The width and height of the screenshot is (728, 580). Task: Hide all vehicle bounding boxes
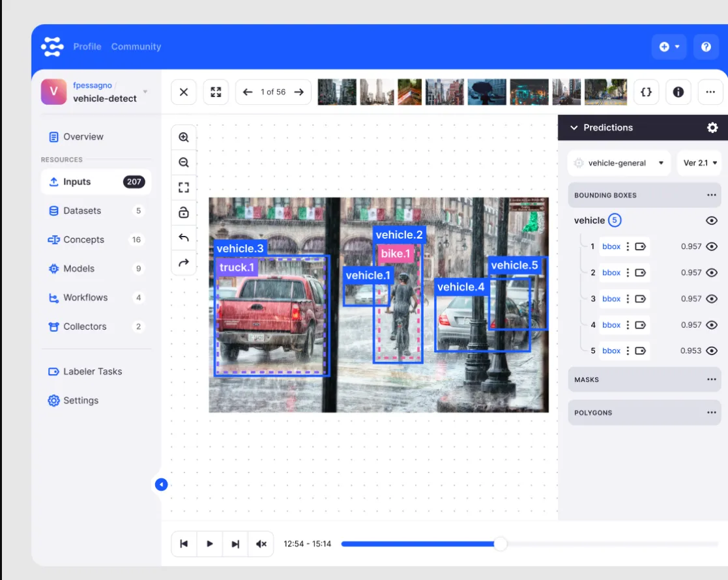(711, 220)
